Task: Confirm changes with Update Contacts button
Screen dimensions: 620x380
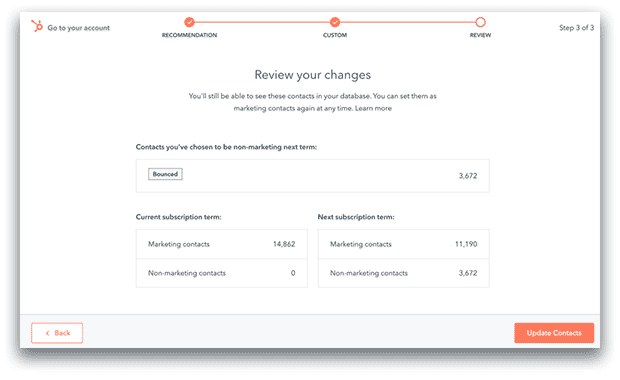Action: click(554, 333)
